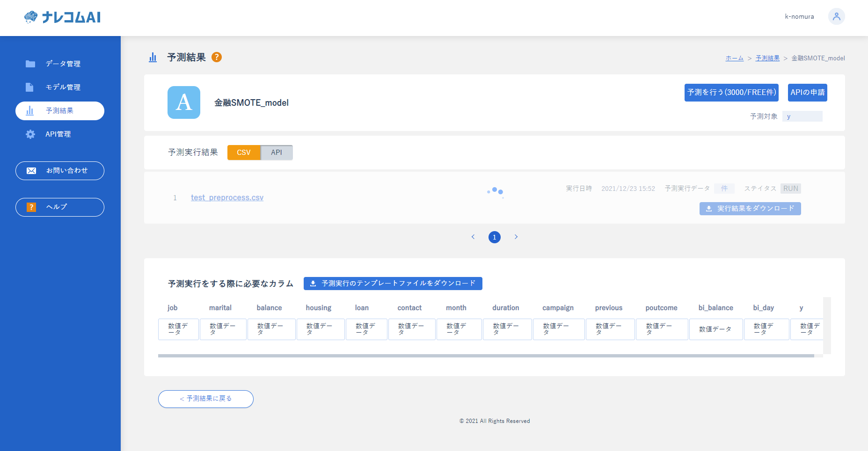Click the ナレコムAI logo
The image size is (868, 451).
pyautogui.click(x=62, y=17)
